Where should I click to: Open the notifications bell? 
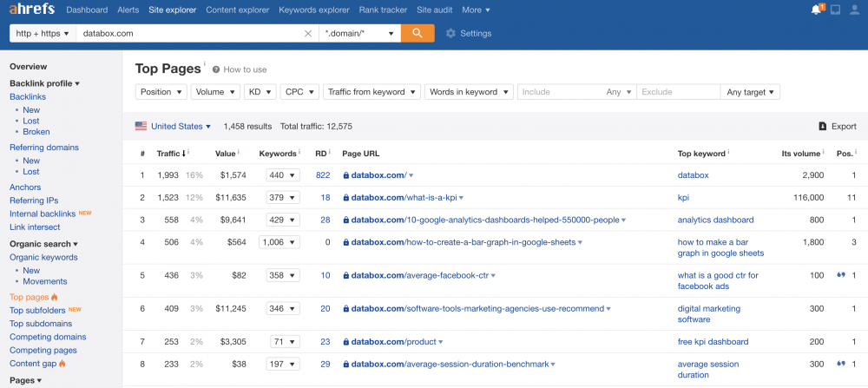(x=815, y=10)
